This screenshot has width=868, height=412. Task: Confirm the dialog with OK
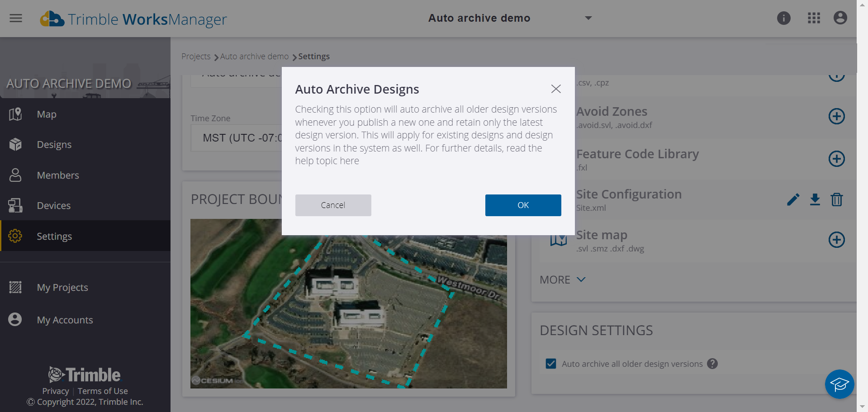pos(523,205)
